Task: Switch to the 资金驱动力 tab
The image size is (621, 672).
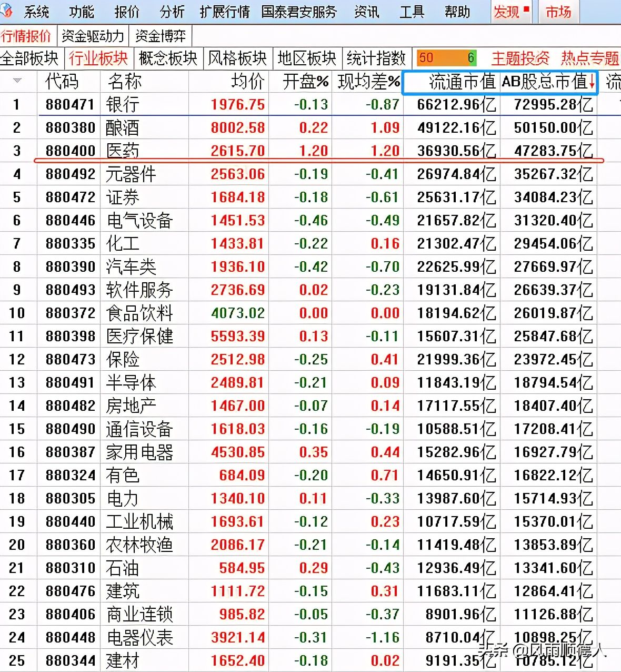Action: click(93, 36)
